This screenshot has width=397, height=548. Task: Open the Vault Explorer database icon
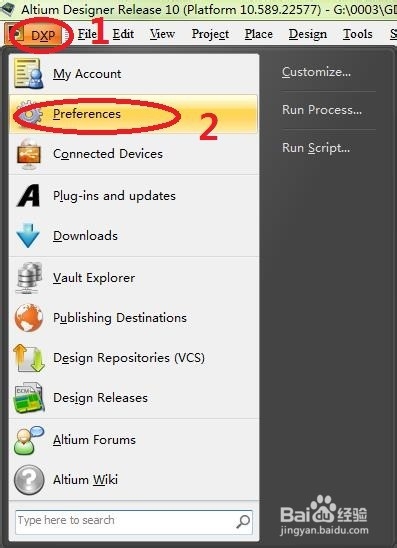(x=29, y=277)
